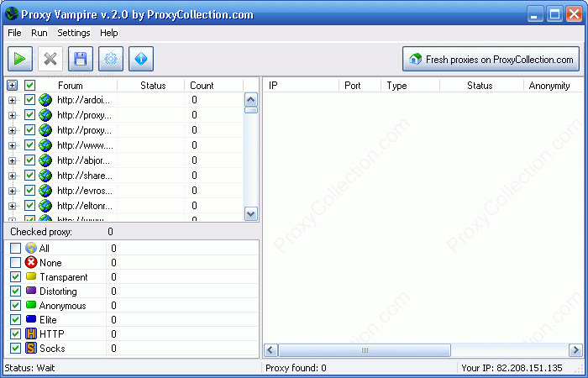Click Fresh proxies on ProxyCollection.com button
Screen dimensions: 588x378
(491, 59)
